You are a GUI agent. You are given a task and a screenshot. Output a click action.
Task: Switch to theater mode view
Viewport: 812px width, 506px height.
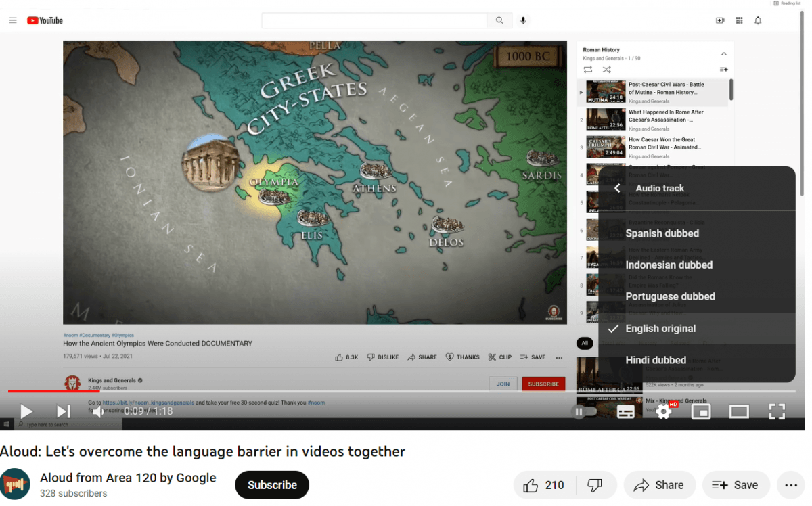click(739, 411)
